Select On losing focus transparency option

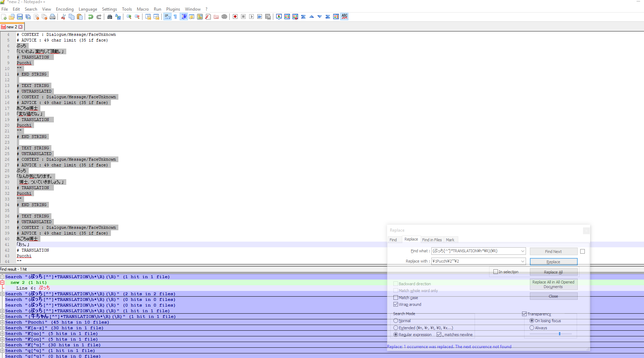[532, 321]
